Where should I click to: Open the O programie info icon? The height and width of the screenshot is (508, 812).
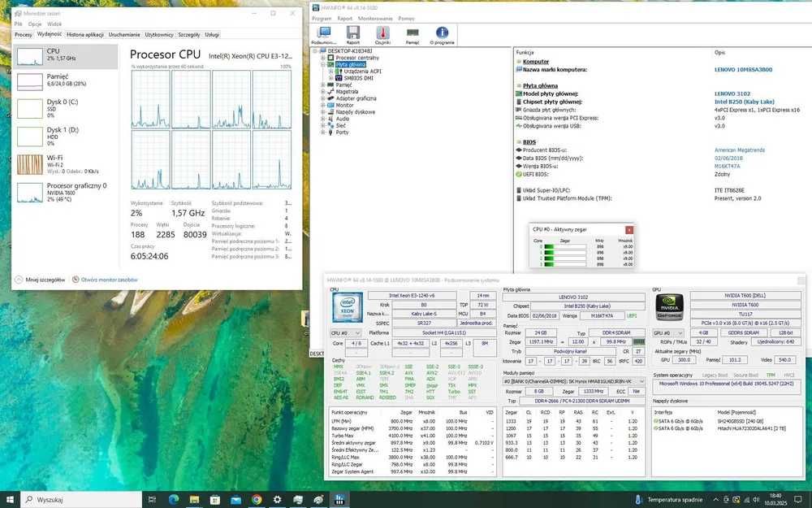pyautogui.click(x=442, y=33)
